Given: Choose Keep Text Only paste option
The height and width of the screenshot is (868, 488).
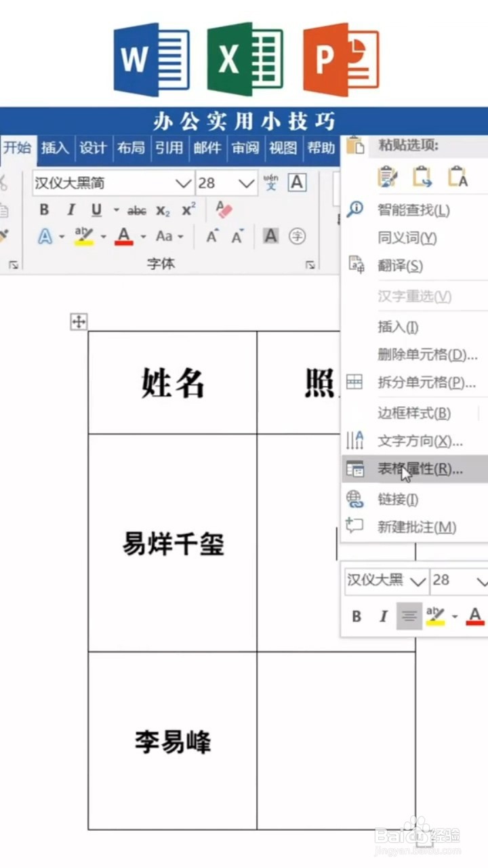Looking at the screenshot, I should point(457,178).
